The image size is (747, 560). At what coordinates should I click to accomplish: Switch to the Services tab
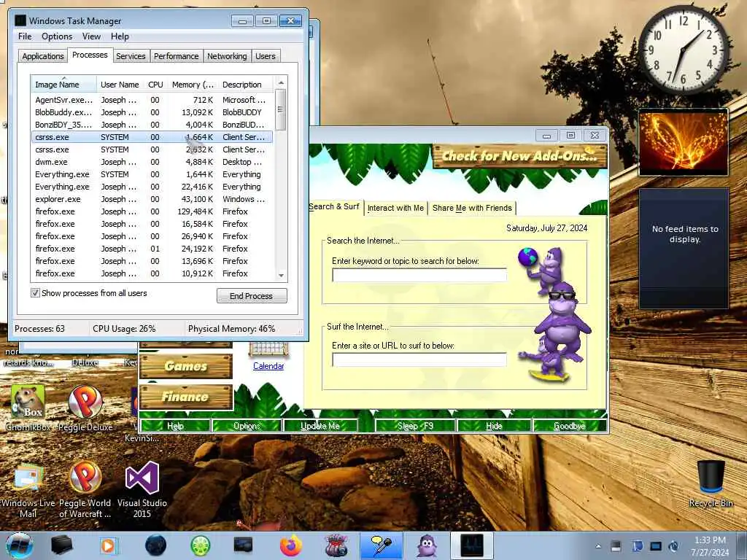[x=131, y=56]
